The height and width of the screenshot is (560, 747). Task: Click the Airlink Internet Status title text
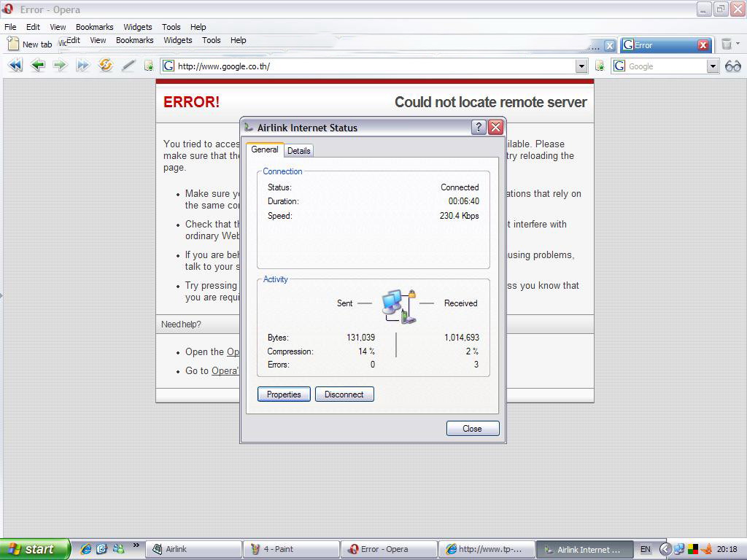[307, 128]
